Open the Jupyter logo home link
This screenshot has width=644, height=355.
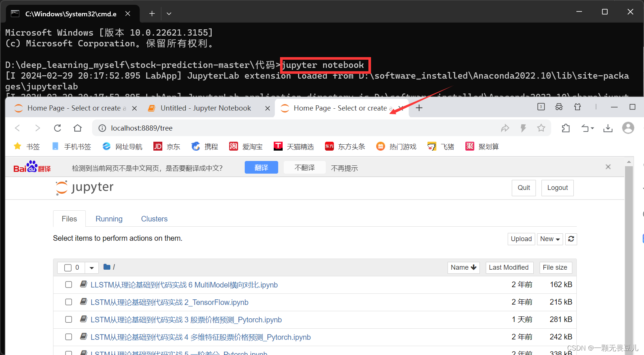[x=83, y=188]
